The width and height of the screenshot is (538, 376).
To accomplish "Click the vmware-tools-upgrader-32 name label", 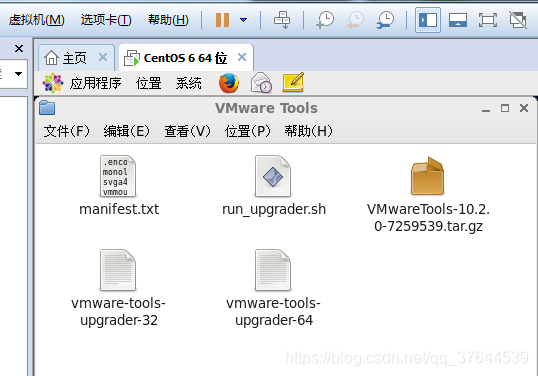I will tap(118, 312).
